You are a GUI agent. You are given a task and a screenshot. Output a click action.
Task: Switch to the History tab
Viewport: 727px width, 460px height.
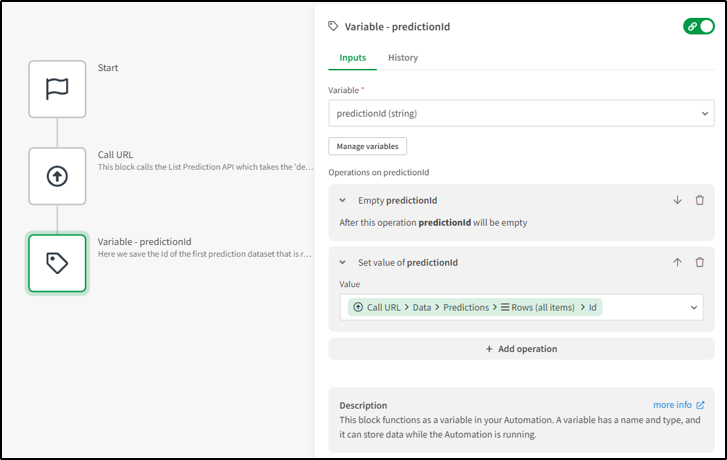tap(403, 58)
